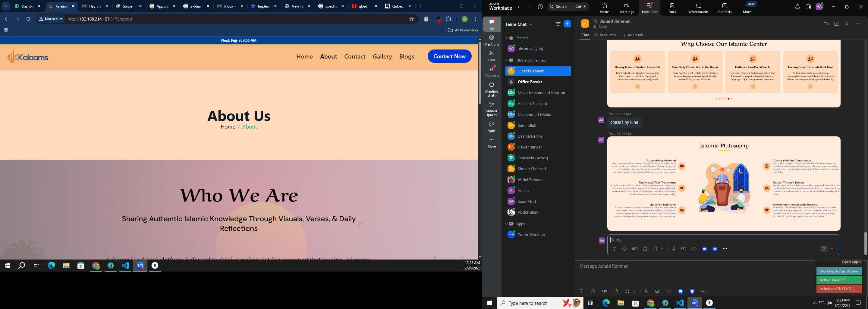The image size is (868, 309).
Task: Open the Zoom calendar icon beside the bell
Action: click(808, 7)
